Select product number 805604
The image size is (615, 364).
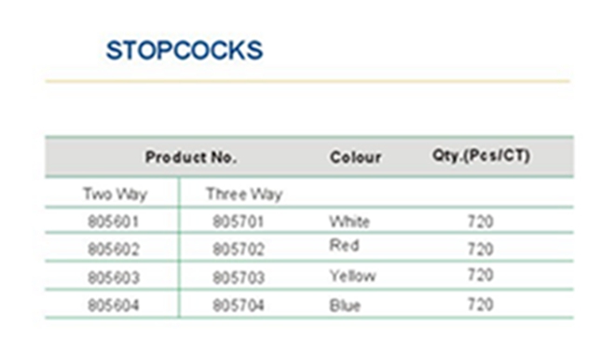[x=114, y=305]
